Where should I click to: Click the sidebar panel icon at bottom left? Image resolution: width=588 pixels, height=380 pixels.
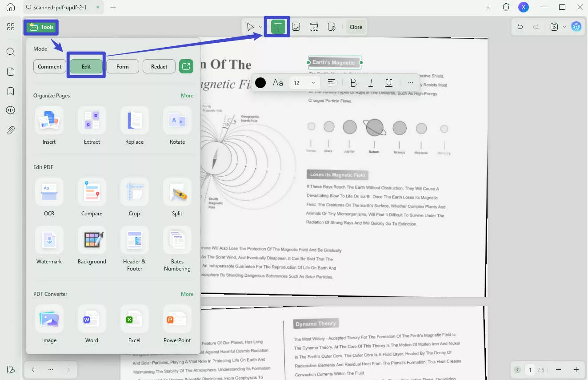[x=11, y=370]
